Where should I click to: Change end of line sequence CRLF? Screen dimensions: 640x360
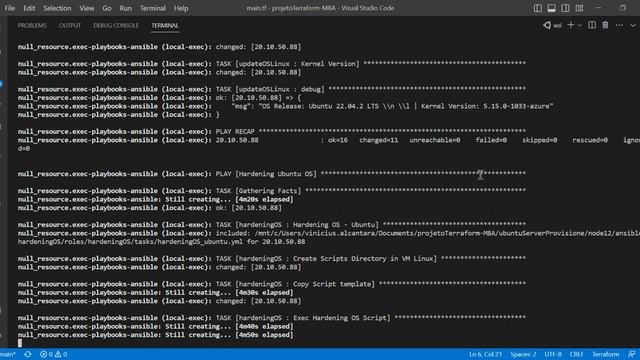pos(576,354)
